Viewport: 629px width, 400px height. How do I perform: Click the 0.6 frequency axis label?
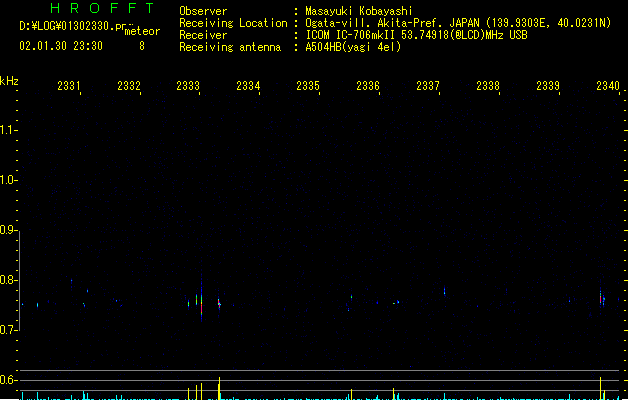point(8,380)
